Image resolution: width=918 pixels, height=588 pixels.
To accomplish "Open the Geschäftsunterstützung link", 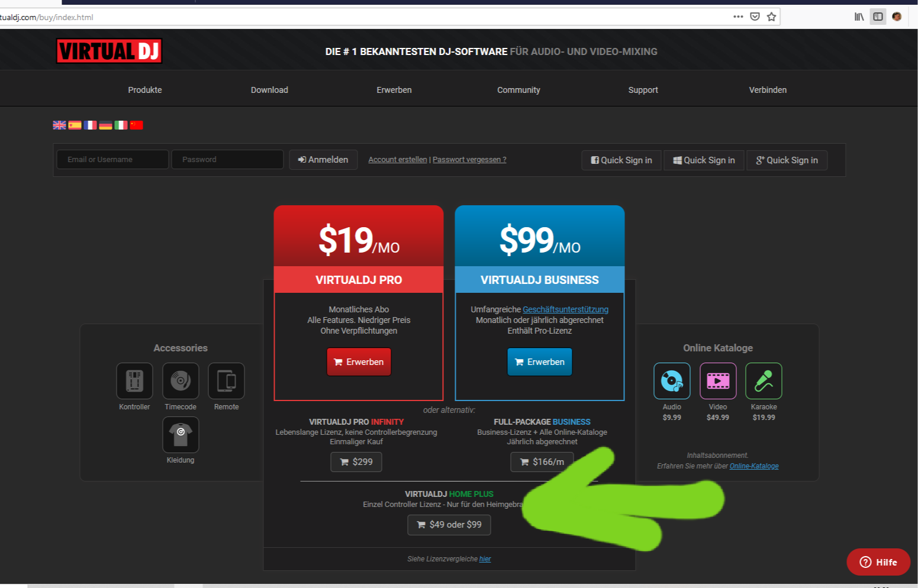I will [x=565, y=309].
